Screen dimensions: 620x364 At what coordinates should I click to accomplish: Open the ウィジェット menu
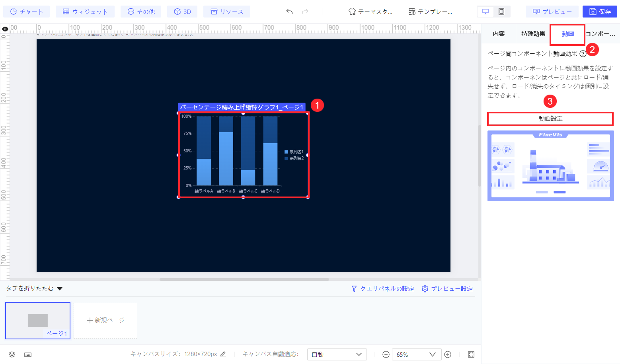(x=85, y=12)
